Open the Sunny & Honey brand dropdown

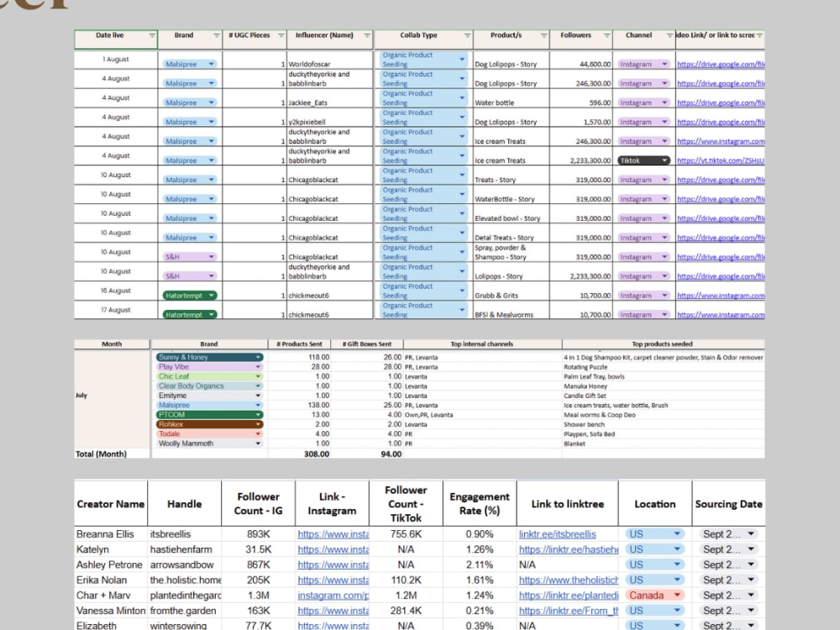[258, 357]
